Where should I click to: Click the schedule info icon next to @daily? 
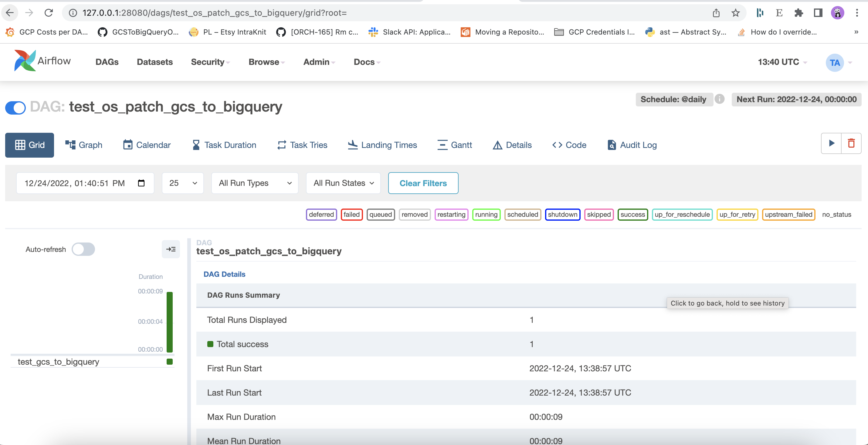719,99
